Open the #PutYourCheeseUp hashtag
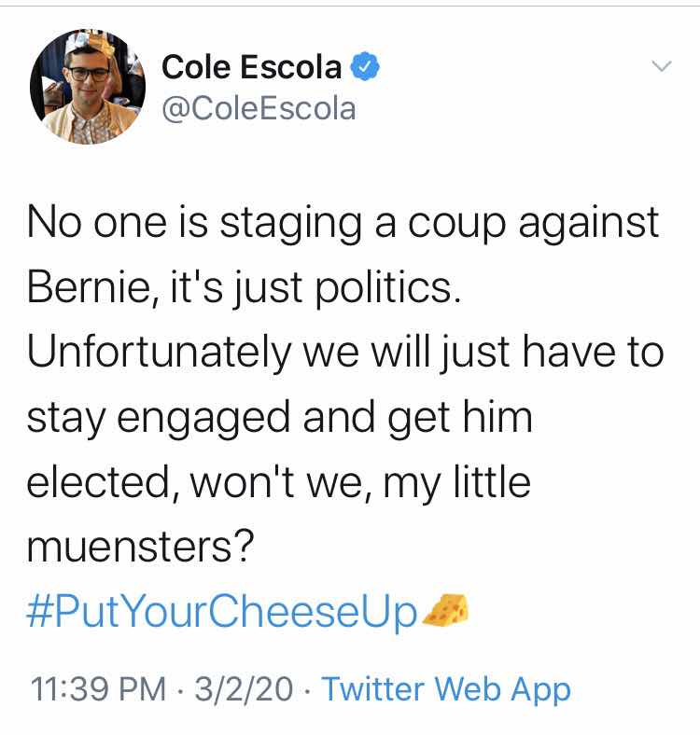The height and width of the screenshot is (735, 700). coord(222,613)
